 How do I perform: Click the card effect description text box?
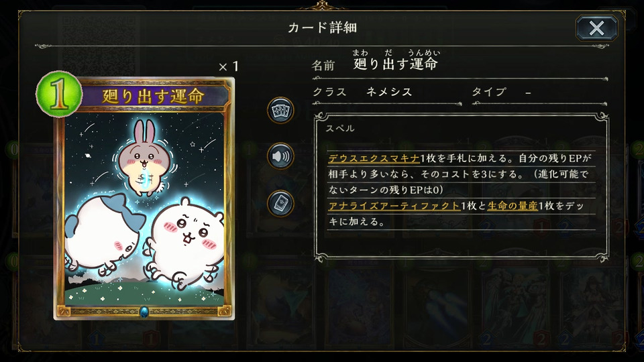tap(461, 188)
